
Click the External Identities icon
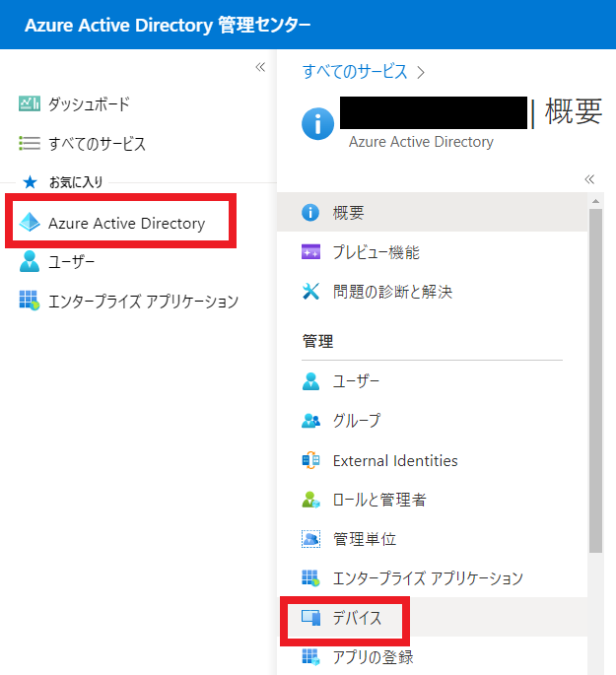click(x=310, y=460)
